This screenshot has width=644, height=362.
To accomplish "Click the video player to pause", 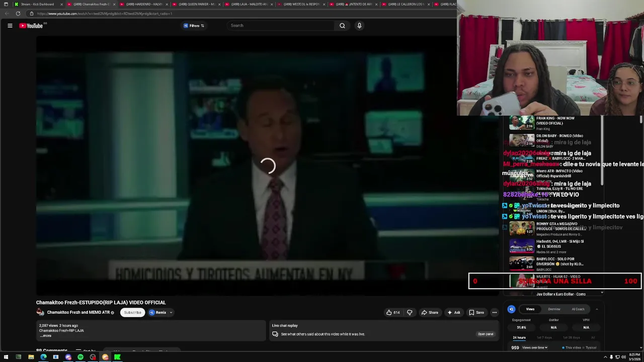I will 267,166.
